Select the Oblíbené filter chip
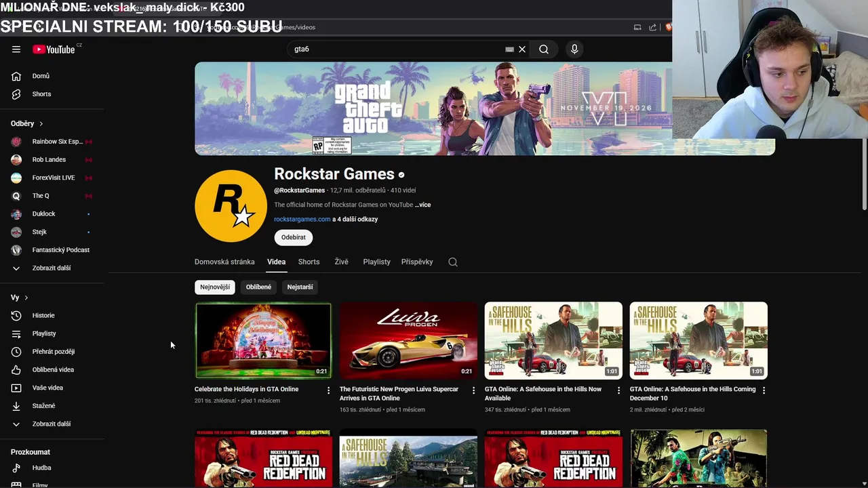Image resolution: width=868 pixels, height=488 pixels. pyautogui.click(x=258, y=287)
